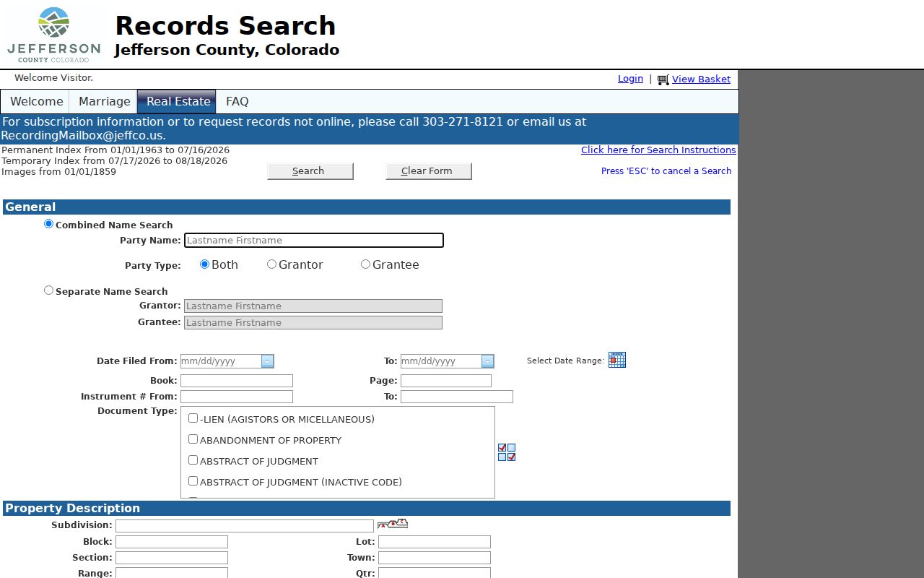
Task: Choose the Grantor party type option
Action: [271, 264]
